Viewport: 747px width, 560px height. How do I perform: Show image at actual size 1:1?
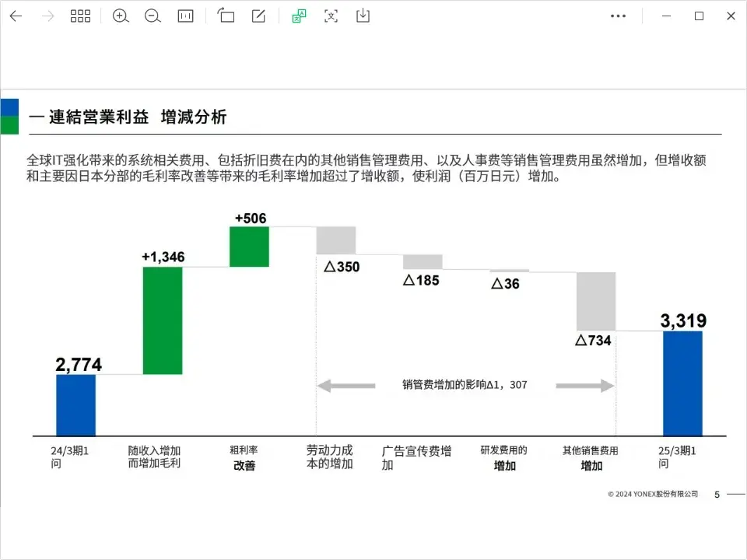[185, 16]
